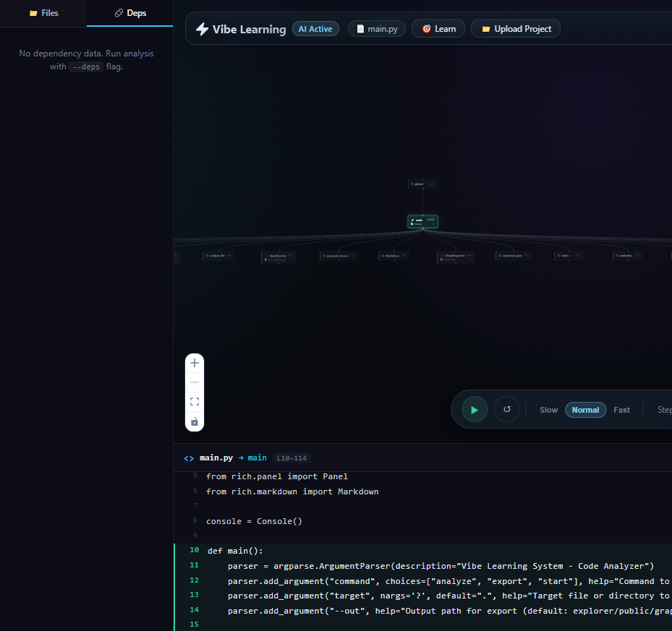Zoom in on the graph canvas
Viewport: 672px width, 631px height.
tap(195, 363)
